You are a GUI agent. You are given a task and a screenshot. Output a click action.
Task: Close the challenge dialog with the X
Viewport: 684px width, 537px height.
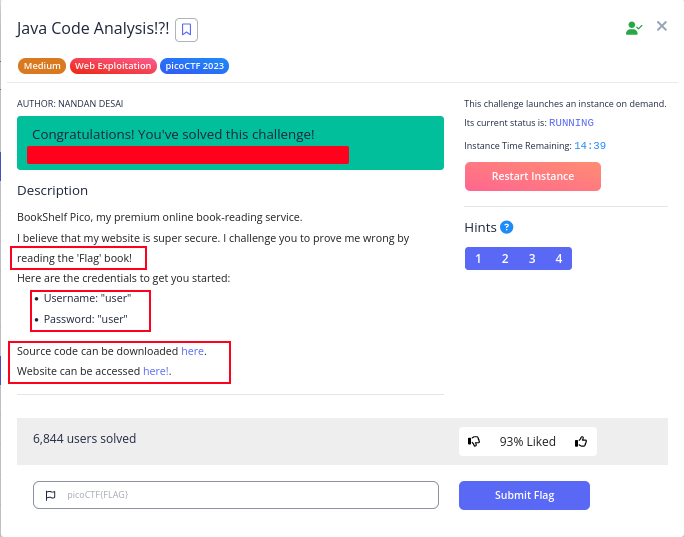click(662, 26)
